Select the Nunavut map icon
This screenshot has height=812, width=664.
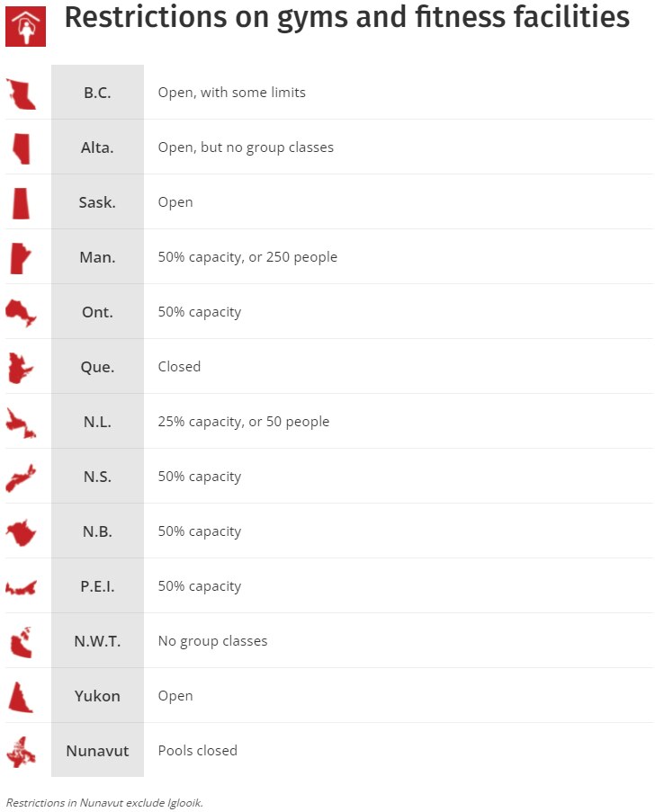[x=20, y=752]
